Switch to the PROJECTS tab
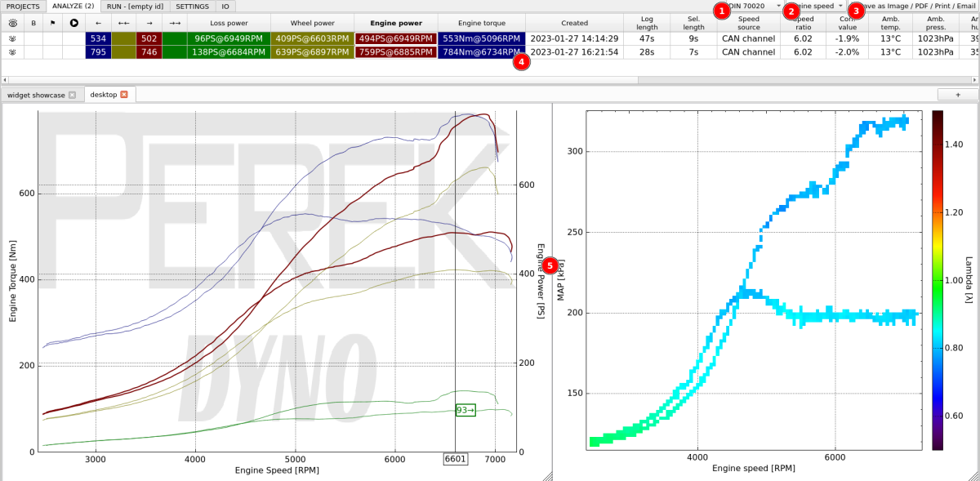The width and height of the screenshot is (980, 481). click(x=23, y=6)
